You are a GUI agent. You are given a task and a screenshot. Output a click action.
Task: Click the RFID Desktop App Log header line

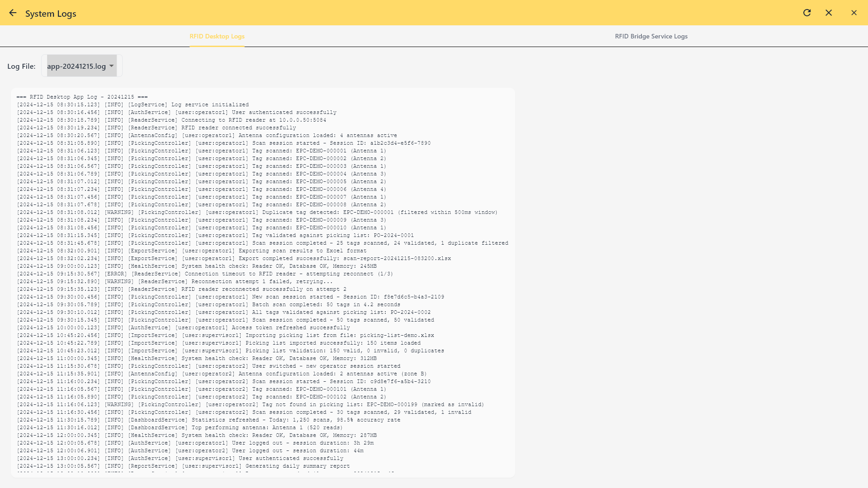81,96
